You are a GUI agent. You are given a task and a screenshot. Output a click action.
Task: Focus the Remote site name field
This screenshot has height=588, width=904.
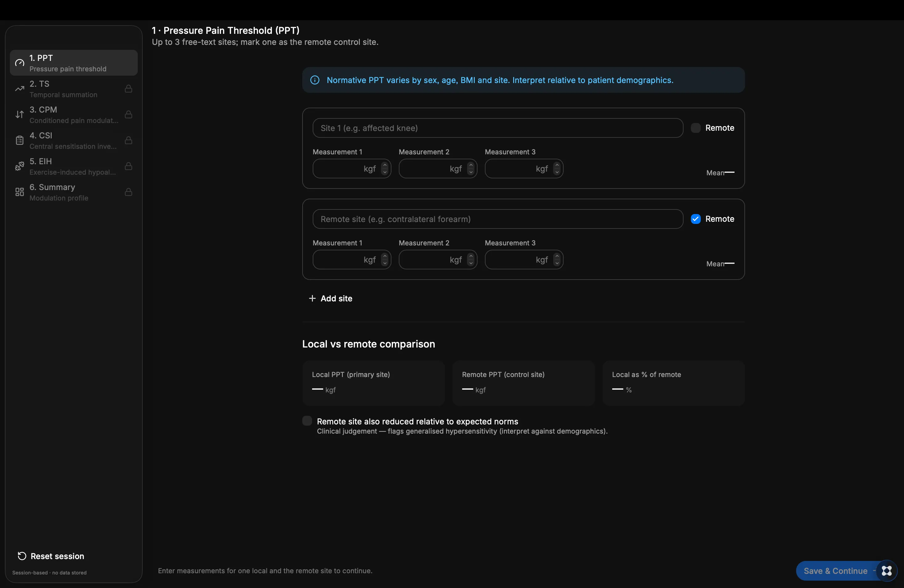[498, 219]
